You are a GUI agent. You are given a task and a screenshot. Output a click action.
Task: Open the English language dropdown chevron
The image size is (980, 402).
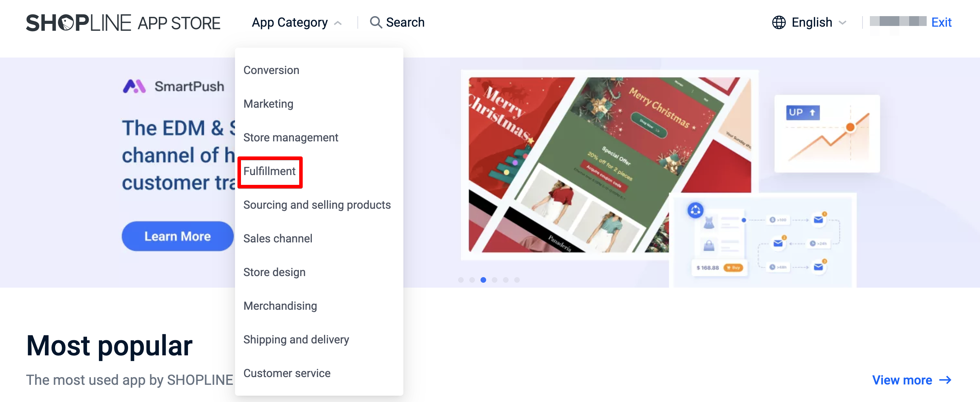pos(842,22)
